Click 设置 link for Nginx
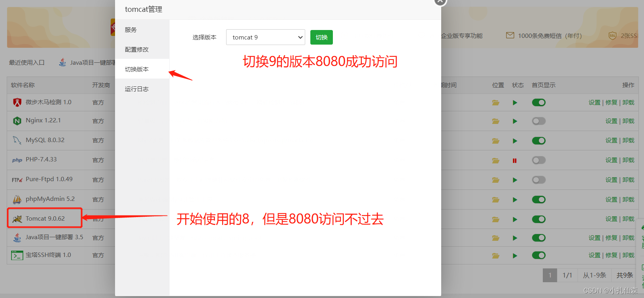 point(611,121)
